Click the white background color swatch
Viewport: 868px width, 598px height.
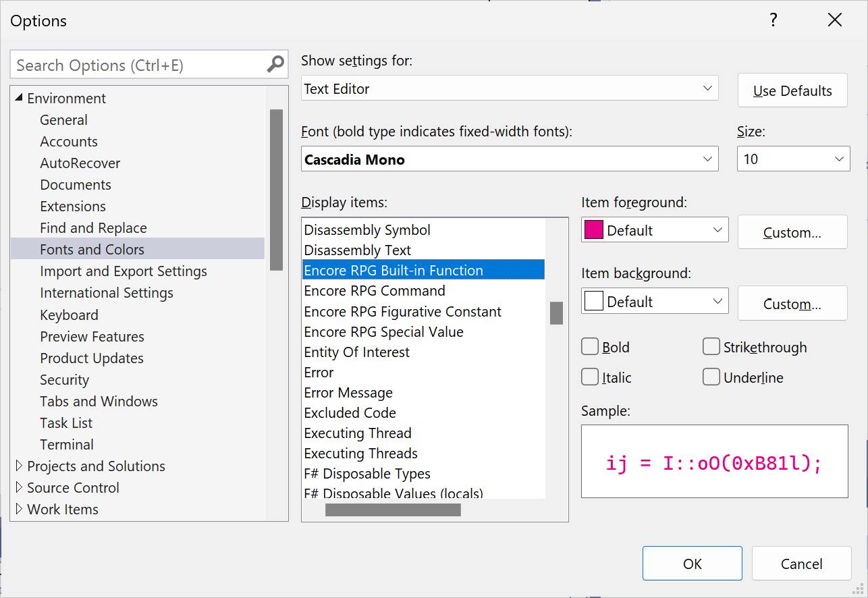[x=593, y=301]
